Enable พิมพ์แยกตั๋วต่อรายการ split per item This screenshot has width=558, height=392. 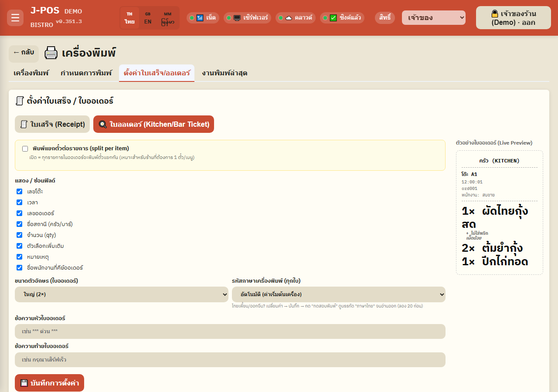[25, 149]
